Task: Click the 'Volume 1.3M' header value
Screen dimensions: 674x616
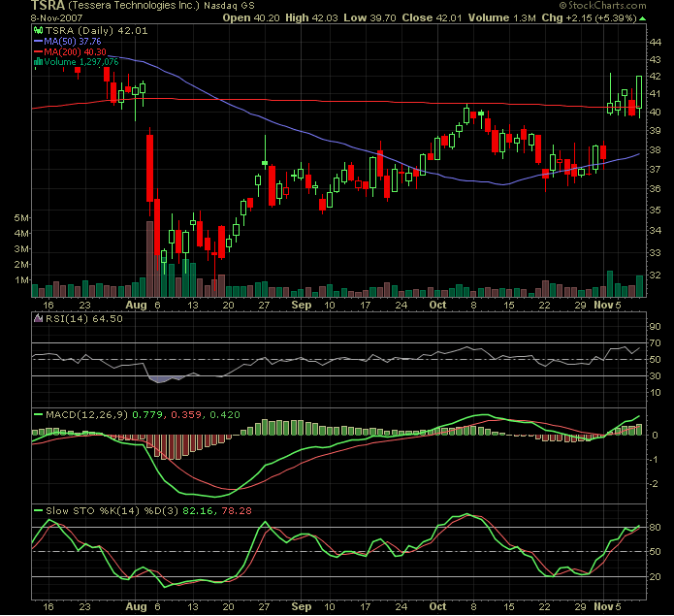Action: click(x=502, y=18)
